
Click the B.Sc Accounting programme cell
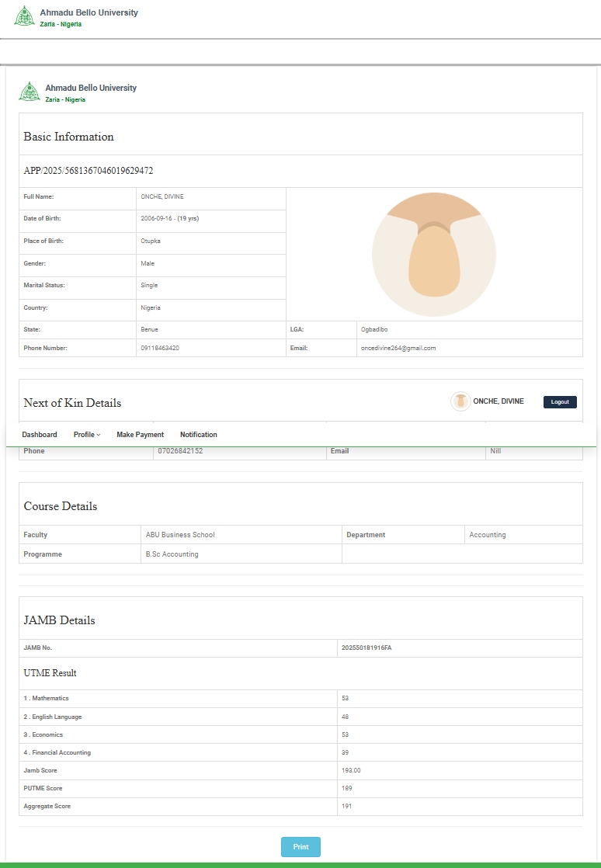pyautogui.click(x=172, y=554)
